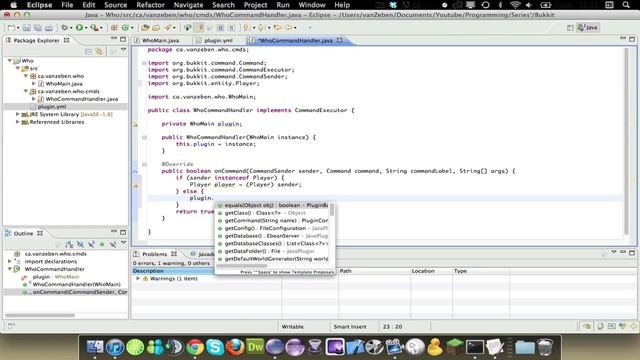The image size is (640, 360).
Task: Click the New Java Class toolbar icon
Action: tap(125, 28)
